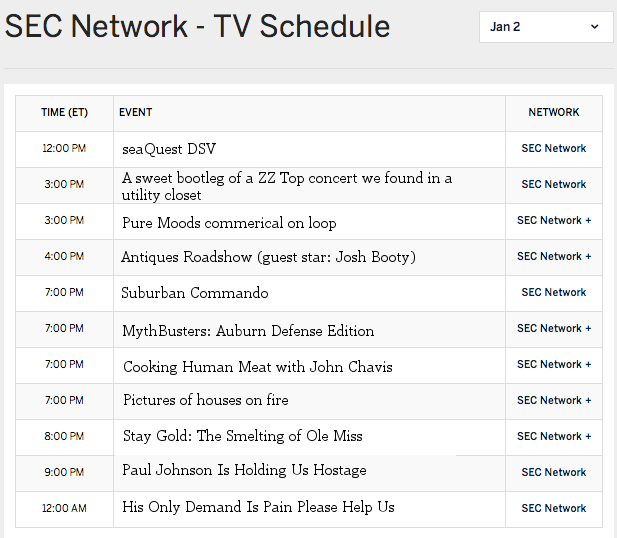Image resolution: width=617 pixels, height=538 pixels.
Task: Select the Suburban Commando event
Action: tap(195, 293)
